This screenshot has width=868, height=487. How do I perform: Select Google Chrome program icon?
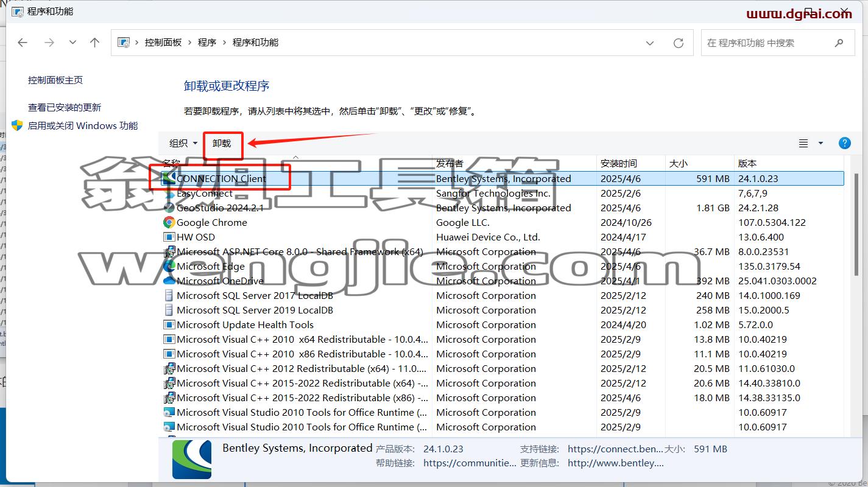coord(169,222)
